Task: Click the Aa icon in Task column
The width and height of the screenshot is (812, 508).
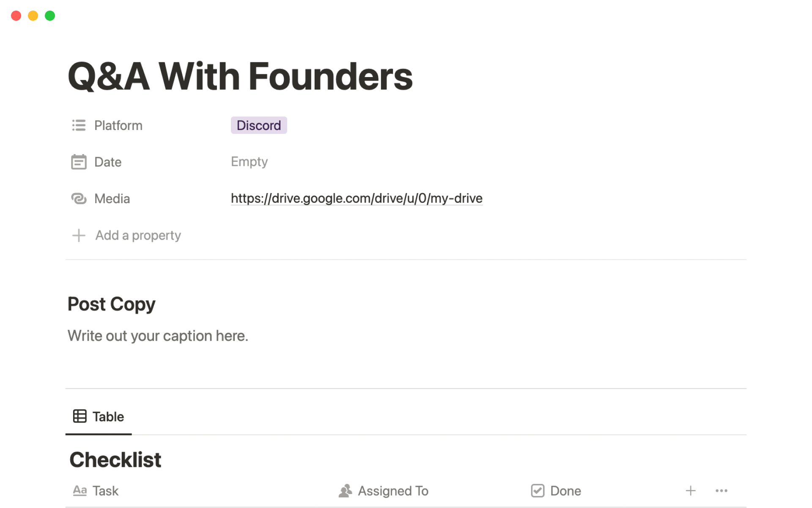Action: 80,491
